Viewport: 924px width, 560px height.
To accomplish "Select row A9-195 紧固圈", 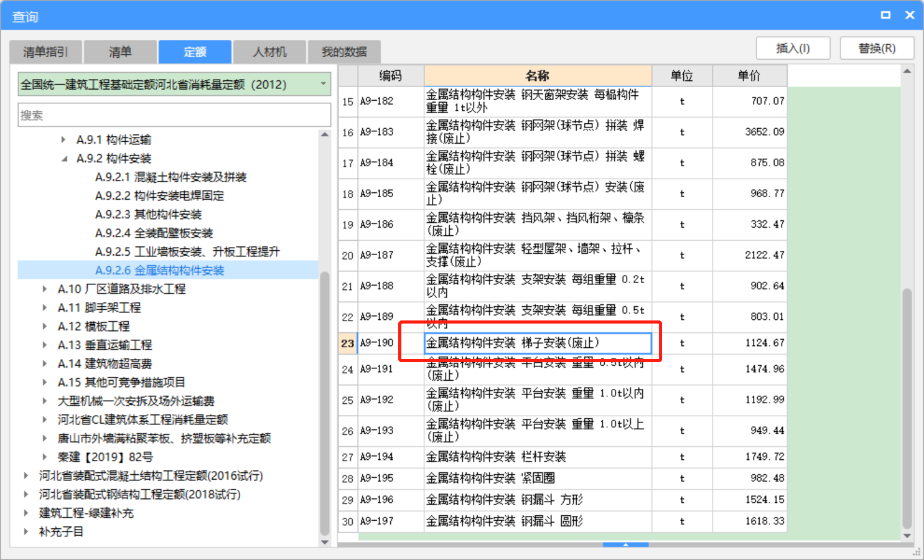I will 563,478.
